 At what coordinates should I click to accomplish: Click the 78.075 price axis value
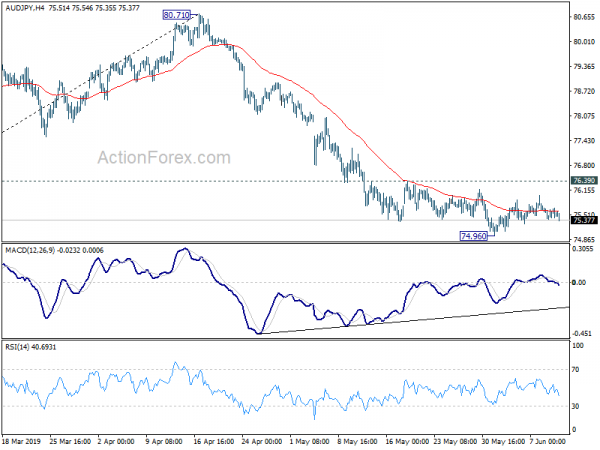(584, 116)
